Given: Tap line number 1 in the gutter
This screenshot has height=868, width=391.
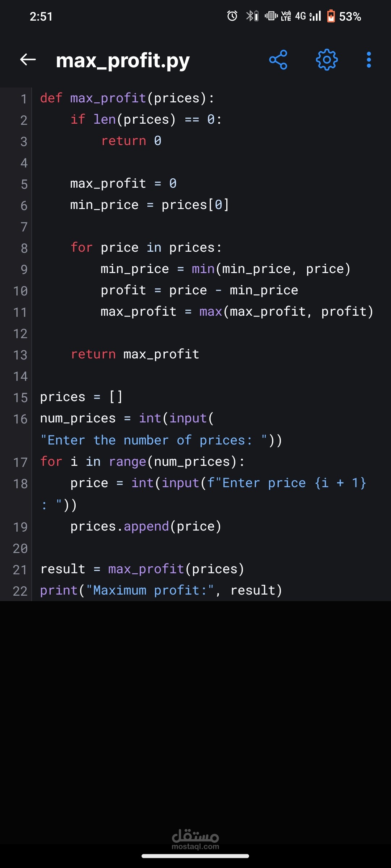Looking at the screenshot, I should 23,98.
